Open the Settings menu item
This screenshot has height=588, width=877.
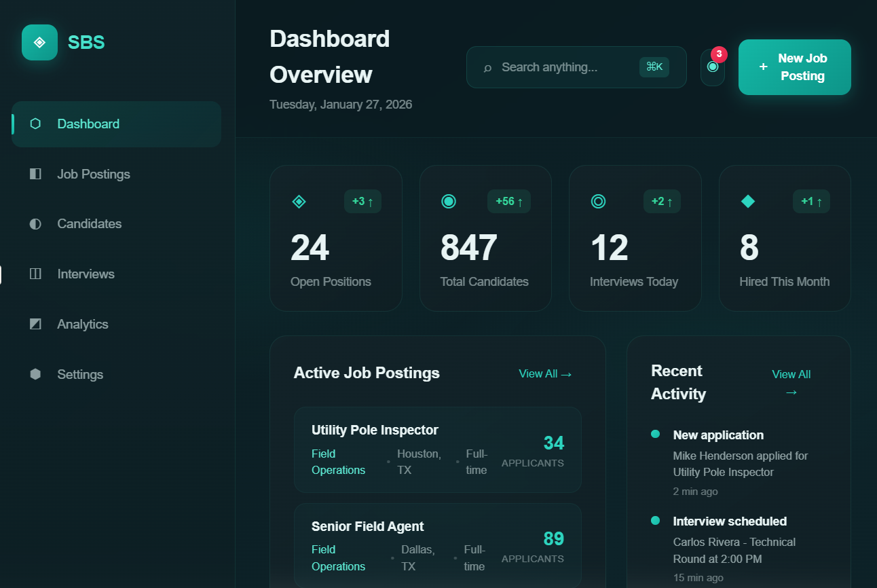[x=79, y=374]
